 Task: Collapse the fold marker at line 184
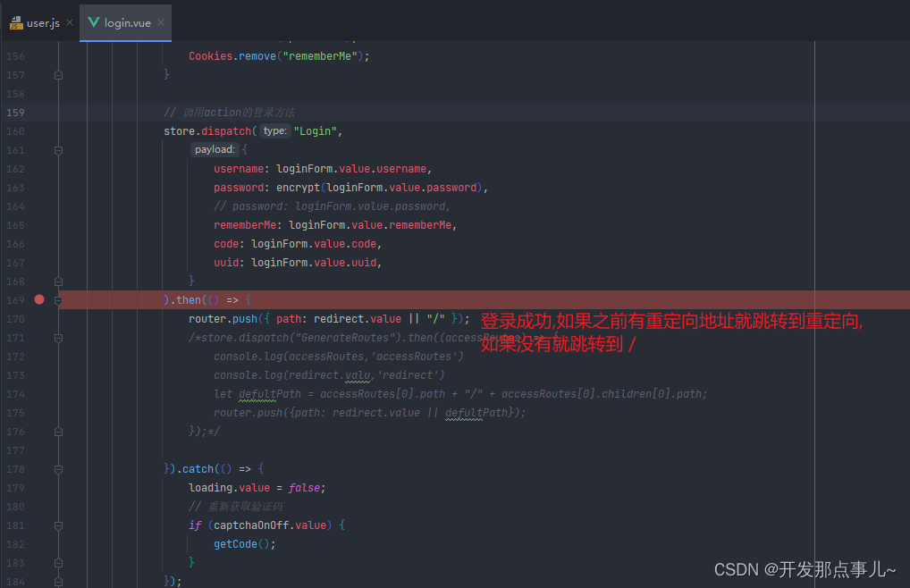tap(59, 582)
